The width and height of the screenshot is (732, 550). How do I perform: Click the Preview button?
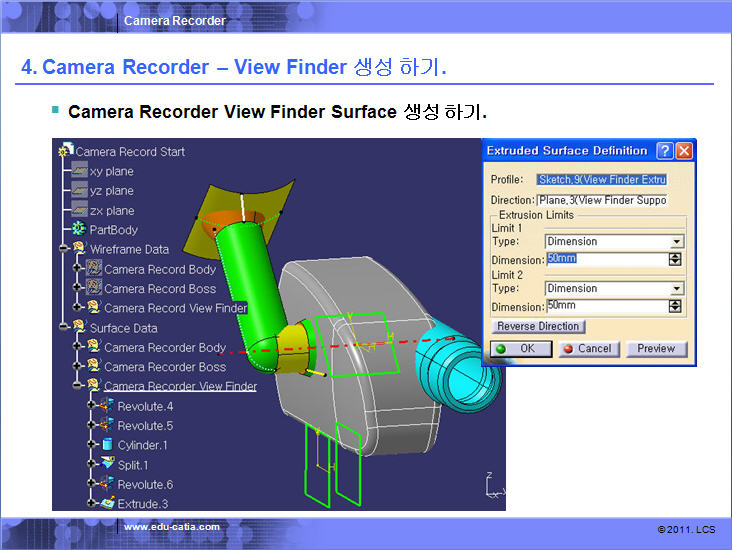656,349
